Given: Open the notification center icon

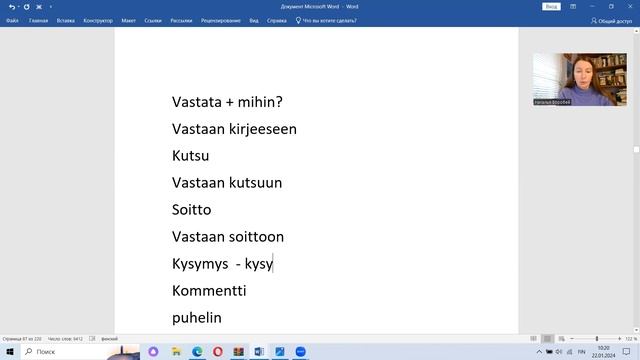Looking at the screenshot, I should [627, 351].
